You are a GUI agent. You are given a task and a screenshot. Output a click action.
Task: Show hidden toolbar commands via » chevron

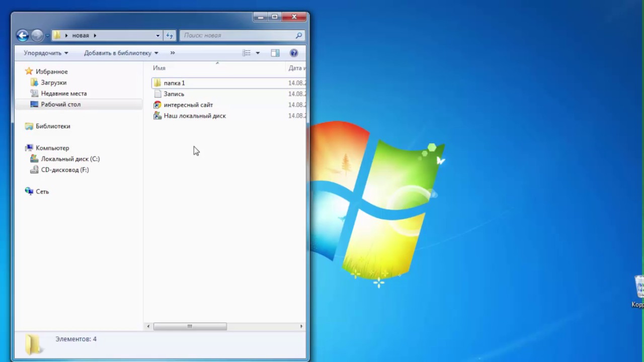(173, 53)
